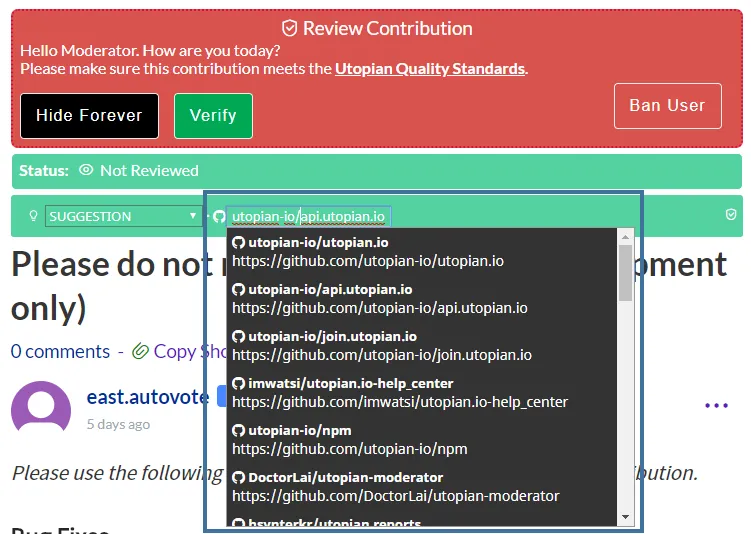The width and height of the screenshot is (751, 534).
Task: Open the SUGGESTION category dropdown
Action: [123, 216]
